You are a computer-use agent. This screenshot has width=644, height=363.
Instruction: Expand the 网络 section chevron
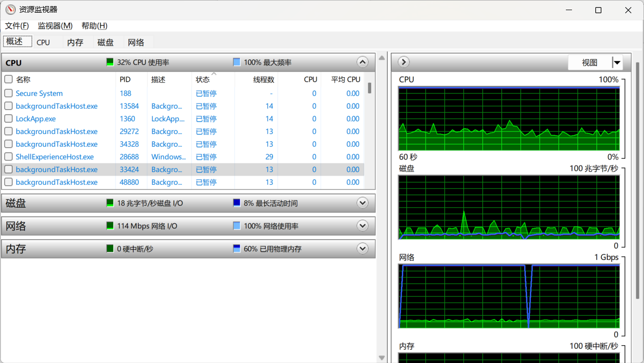(x=362, y=225)
